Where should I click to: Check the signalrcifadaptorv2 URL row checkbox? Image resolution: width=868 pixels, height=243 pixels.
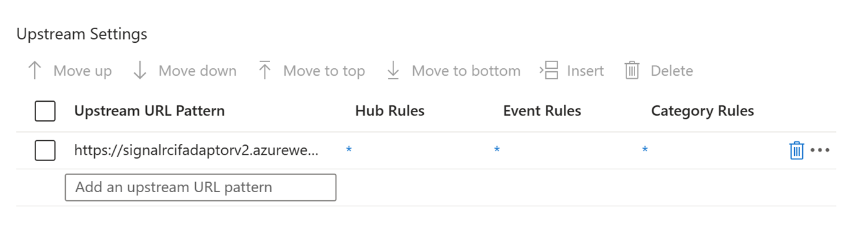point(45,150)
